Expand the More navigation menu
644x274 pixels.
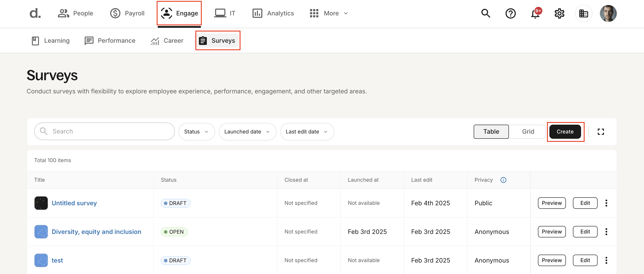click(328, 13)
